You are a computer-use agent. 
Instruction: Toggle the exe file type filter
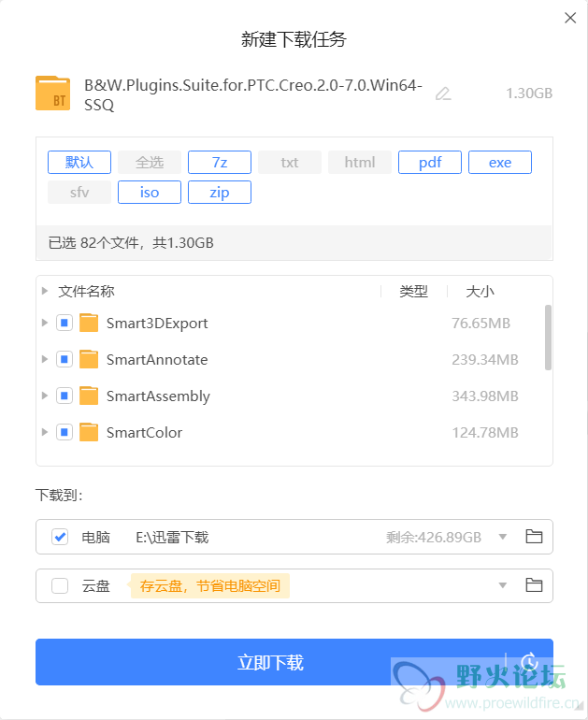[x=500, y=162]
